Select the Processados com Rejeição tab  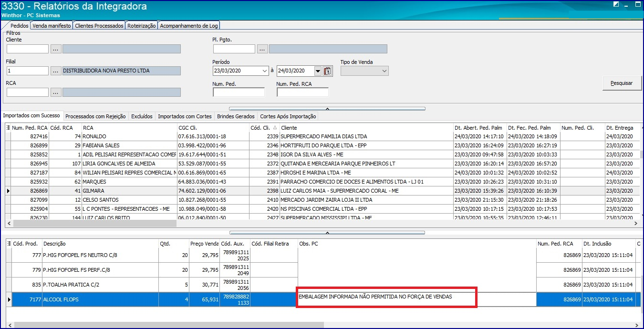(95, 116)
